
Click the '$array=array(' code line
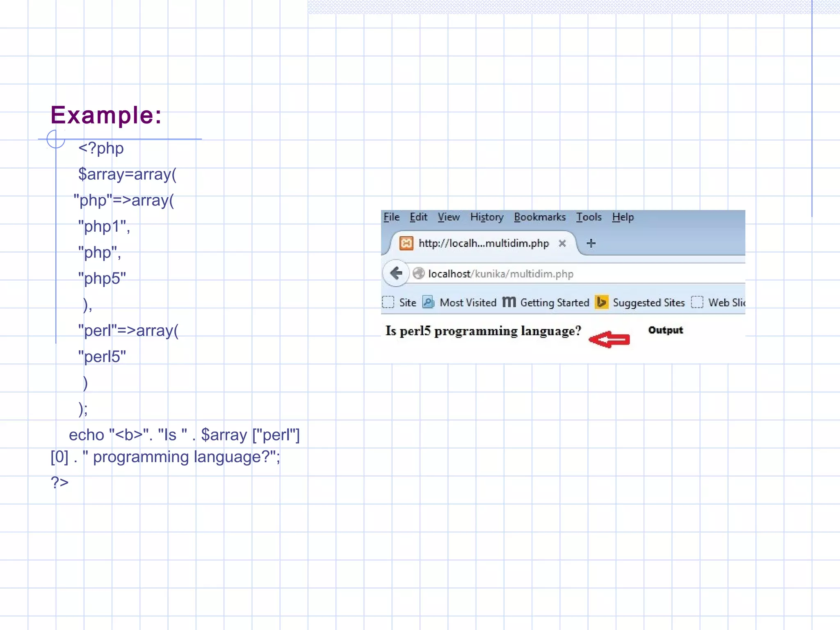pyautogui.click(x=127, y=174)
